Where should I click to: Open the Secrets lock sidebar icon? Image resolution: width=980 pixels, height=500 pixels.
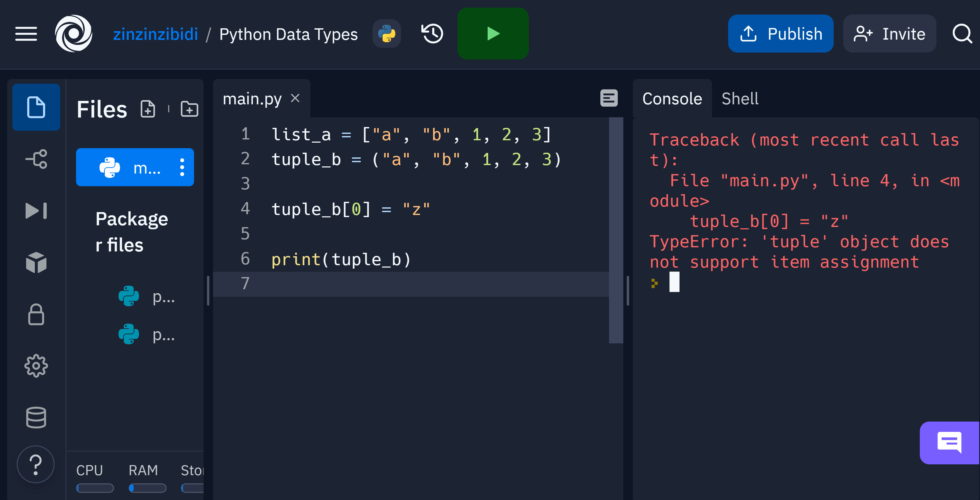coord(36,314)
